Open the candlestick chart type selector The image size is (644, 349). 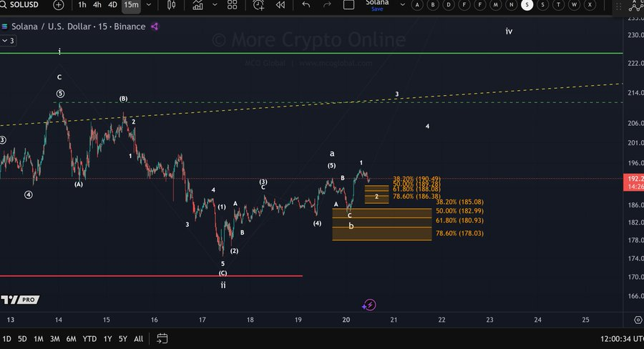pos(171,5)
